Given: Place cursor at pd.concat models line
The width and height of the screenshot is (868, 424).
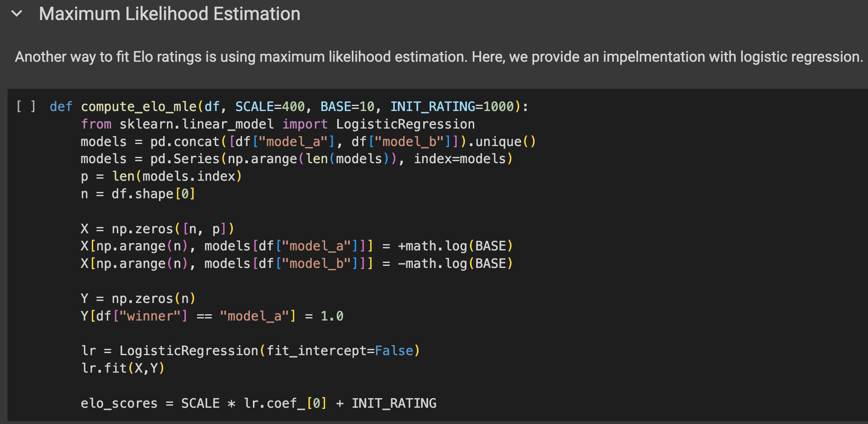Looking at the screenshot, I should pos(308,142).
